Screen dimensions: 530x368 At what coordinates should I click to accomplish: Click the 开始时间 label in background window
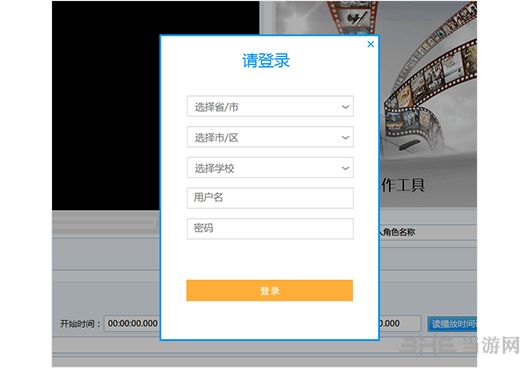pyautogui.click(x=80, y=324)
